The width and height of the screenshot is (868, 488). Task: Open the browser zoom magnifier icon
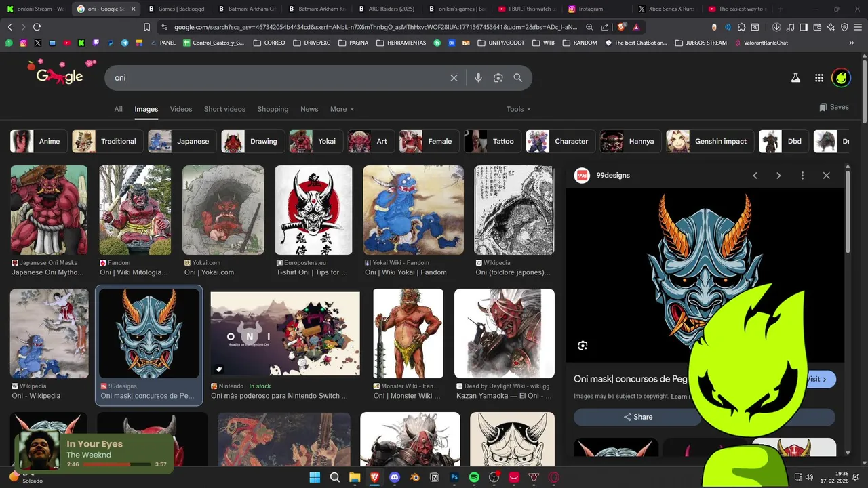pyautogui.click(x=589, y=27)
